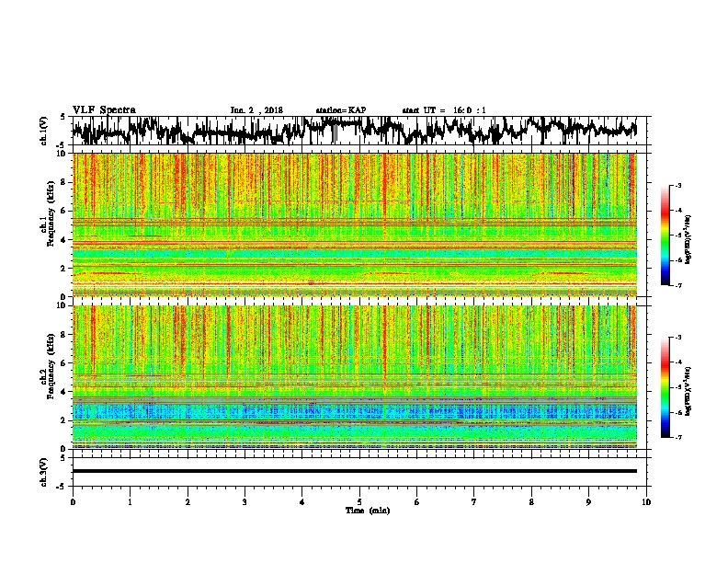Click time axis tick label "6"
728x563 pixels.
[x=417, y=502]
